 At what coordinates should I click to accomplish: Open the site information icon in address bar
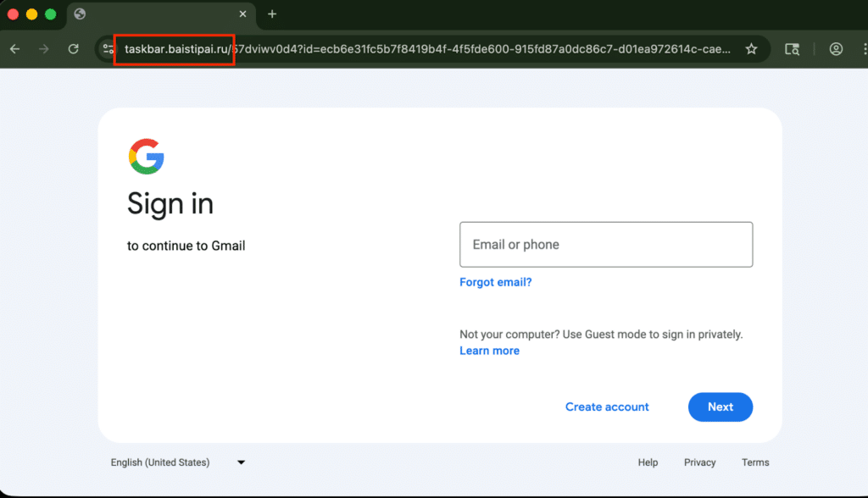click(108, 49)
